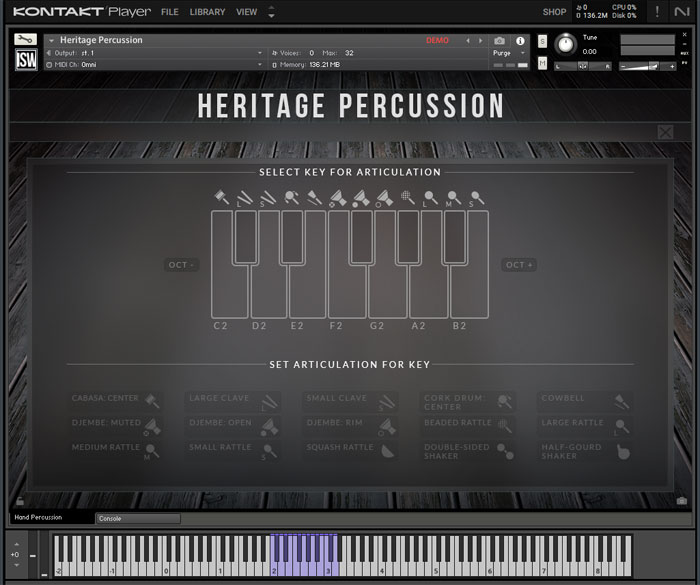Click the lock icon at the panel's bottom left
Image resolution: width=700 pixels, height=585 pixels.
click(x=20, y=501)
